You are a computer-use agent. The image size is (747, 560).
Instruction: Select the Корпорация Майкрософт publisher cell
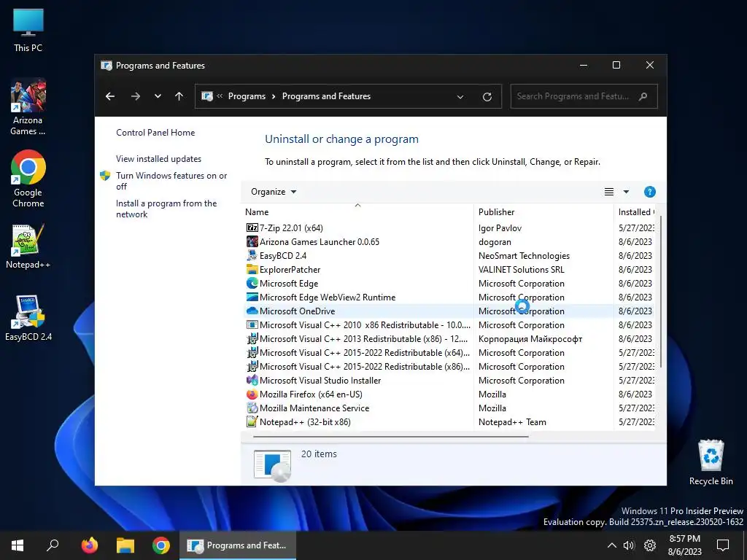tap(530, 338)
